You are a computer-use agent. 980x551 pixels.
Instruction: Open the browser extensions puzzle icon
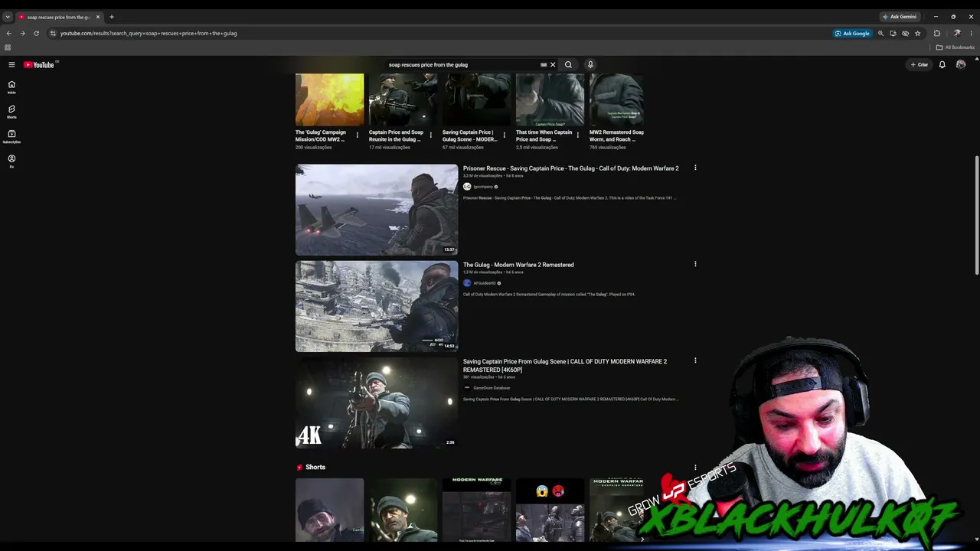937,34
